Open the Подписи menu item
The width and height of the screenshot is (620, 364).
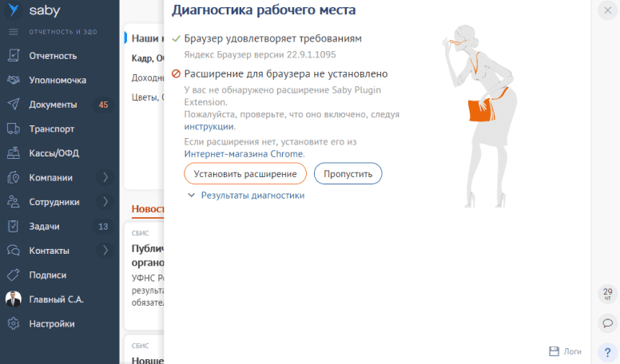[48, 275]
